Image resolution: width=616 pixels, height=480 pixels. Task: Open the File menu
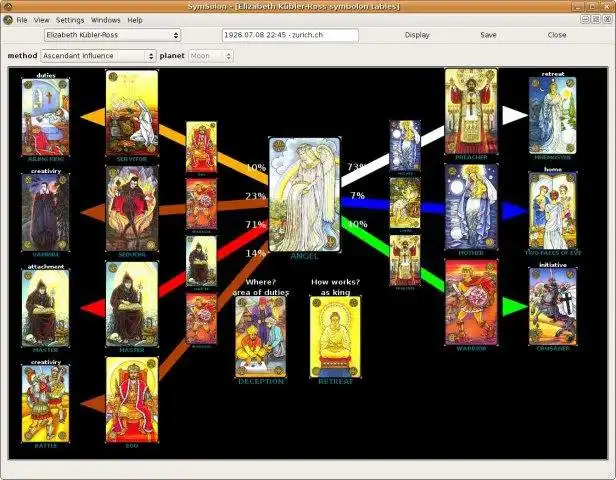[22, 20]
